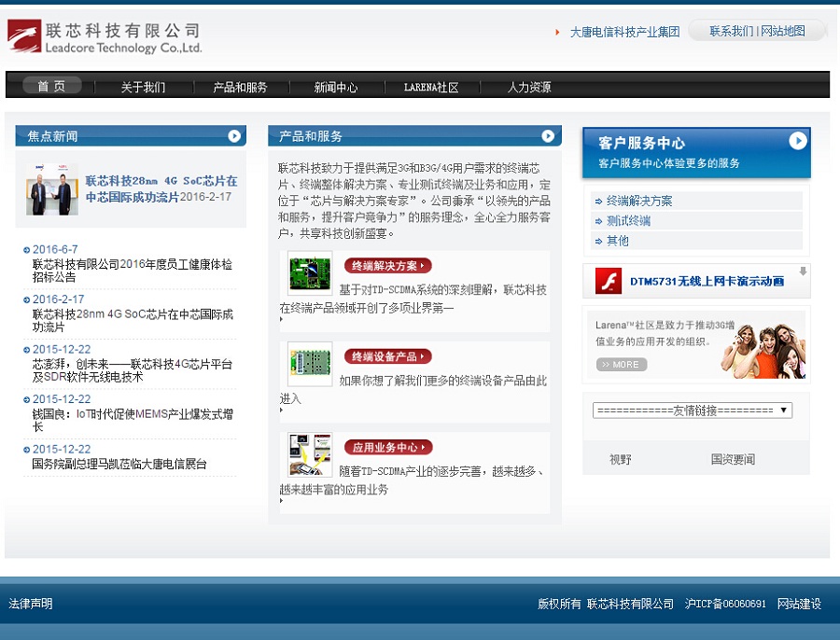Open the 沪ICP备06060691 footer link
Viewport: 840px width, 640px height.
click(725, 604)
